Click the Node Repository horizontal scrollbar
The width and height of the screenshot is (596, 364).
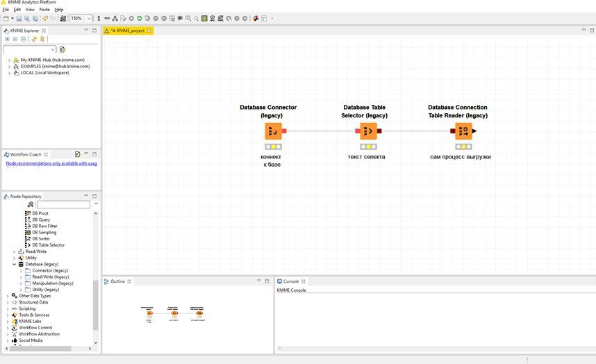pos(40,349)
